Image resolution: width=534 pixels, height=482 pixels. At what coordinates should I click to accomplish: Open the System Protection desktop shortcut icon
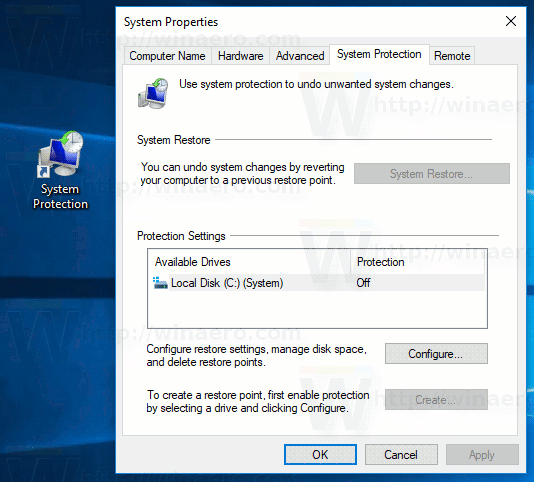pos(60,154)
